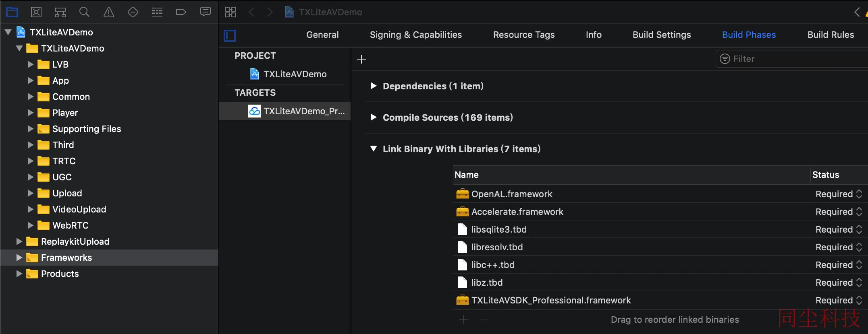Select the libresolv.tbd row

point(660,247)
